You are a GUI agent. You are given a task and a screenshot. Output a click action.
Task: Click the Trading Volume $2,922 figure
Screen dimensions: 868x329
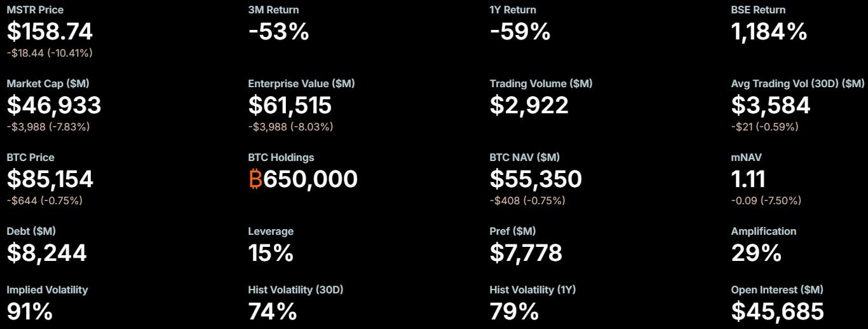pyautogui.click(x=529, y=106)
